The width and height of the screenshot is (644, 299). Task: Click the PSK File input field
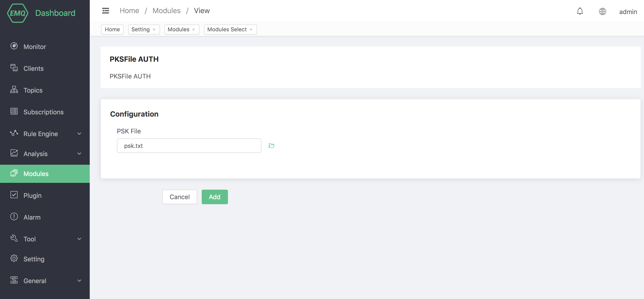189,146
